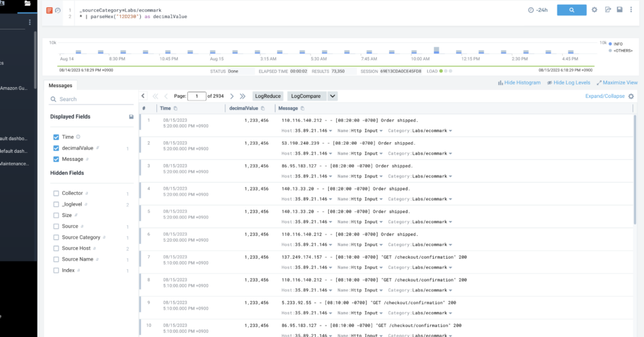Click the orange log search mode icon

tap(49, 10)
